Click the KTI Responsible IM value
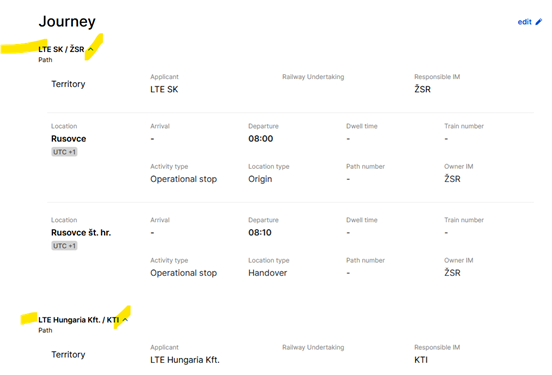552x375 pixels. click(421, 360)
